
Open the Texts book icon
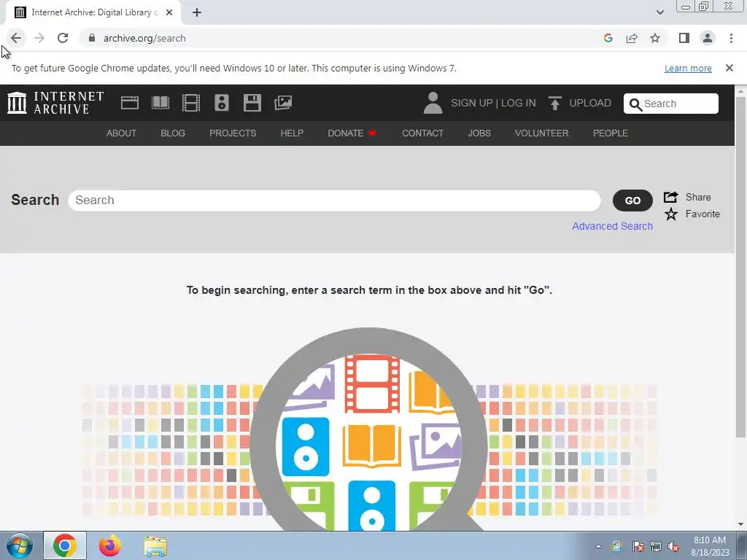point(160,103)
